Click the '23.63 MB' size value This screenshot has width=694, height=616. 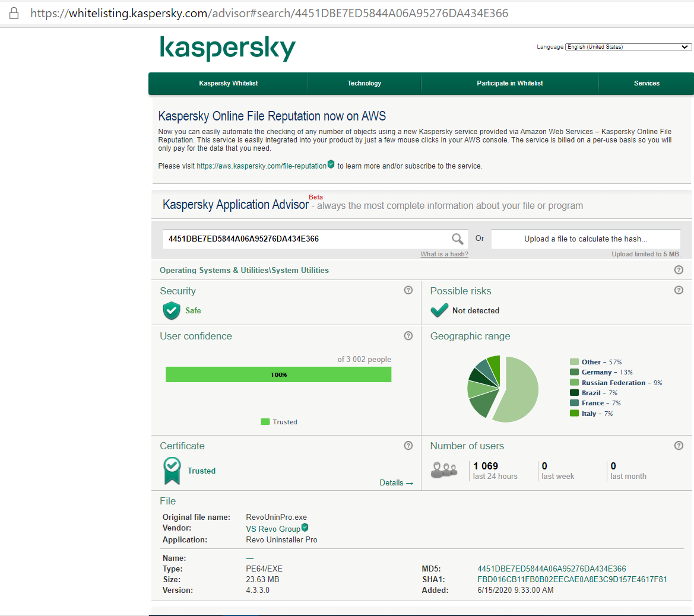coord(262,579)
